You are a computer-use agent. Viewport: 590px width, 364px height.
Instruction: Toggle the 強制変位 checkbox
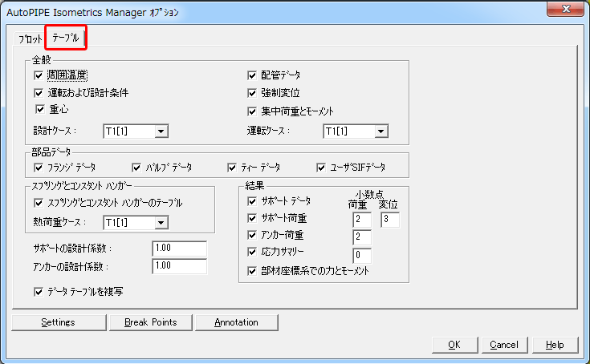coord(252,93)
